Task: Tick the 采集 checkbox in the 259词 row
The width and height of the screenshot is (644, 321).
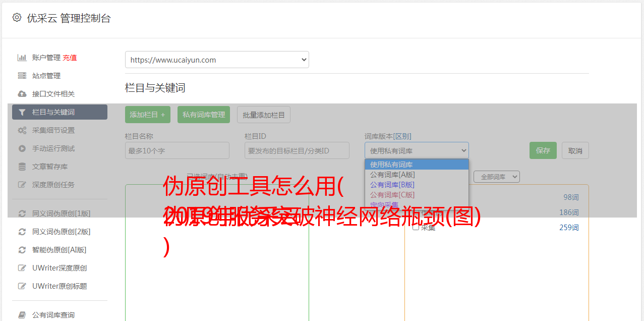Action: (x=416, y=227)
